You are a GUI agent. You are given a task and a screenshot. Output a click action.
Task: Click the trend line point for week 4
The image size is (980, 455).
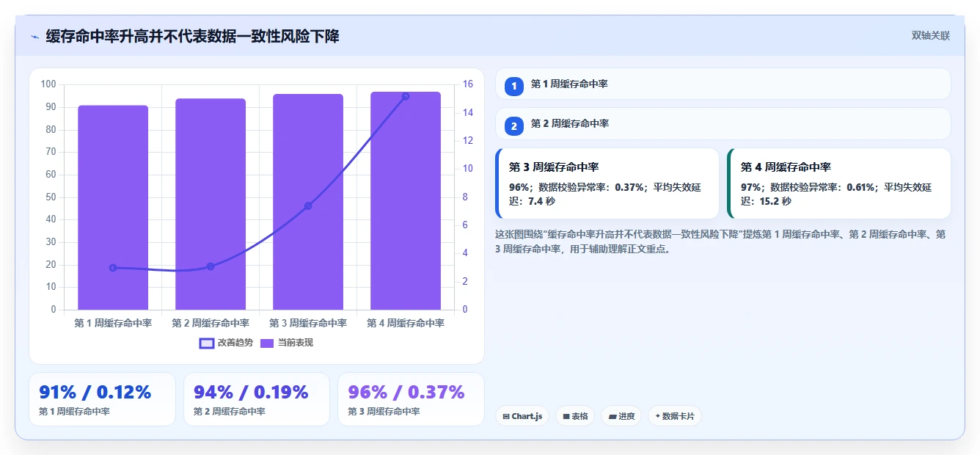pyautogui.click(x=406, y=96)
